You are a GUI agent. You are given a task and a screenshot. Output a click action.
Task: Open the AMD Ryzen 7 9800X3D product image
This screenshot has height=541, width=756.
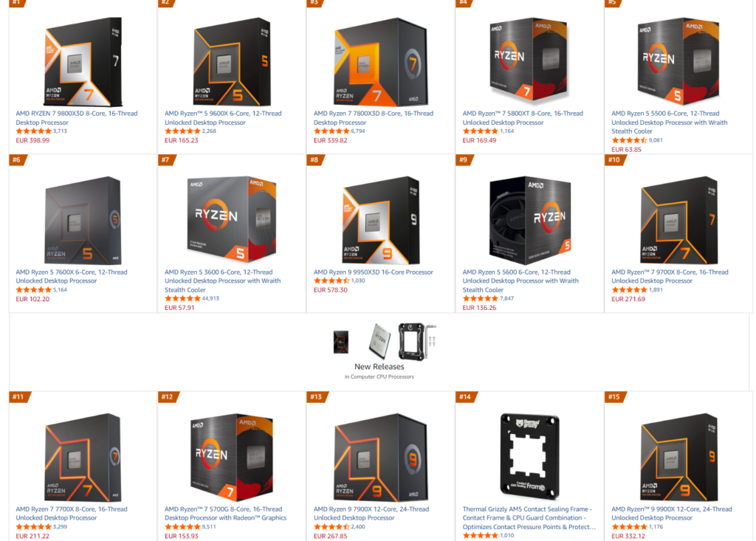(83, 62)
